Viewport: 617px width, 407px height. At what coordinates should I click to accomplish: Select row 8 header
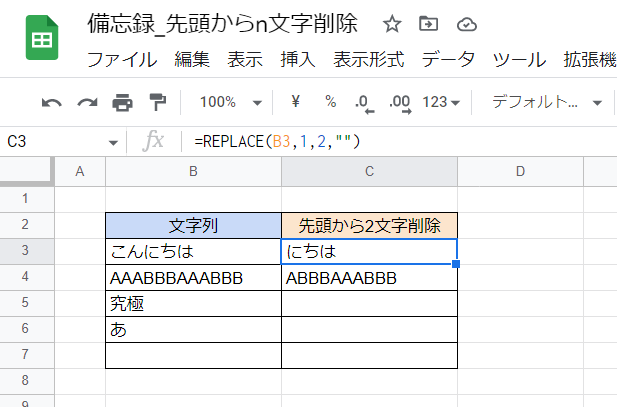tap(27, 381)
